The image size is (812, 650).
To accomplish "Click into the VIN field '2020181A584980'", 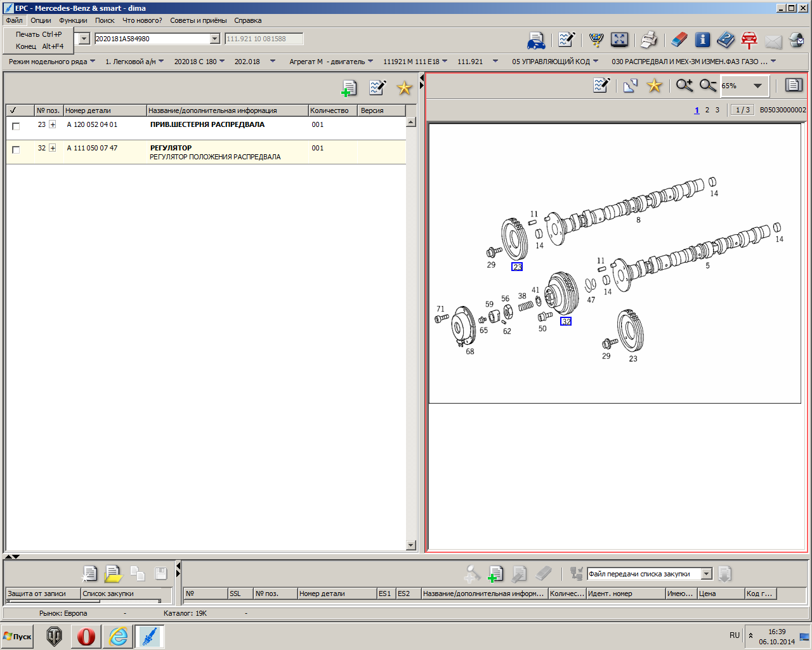I will (152, 39).
